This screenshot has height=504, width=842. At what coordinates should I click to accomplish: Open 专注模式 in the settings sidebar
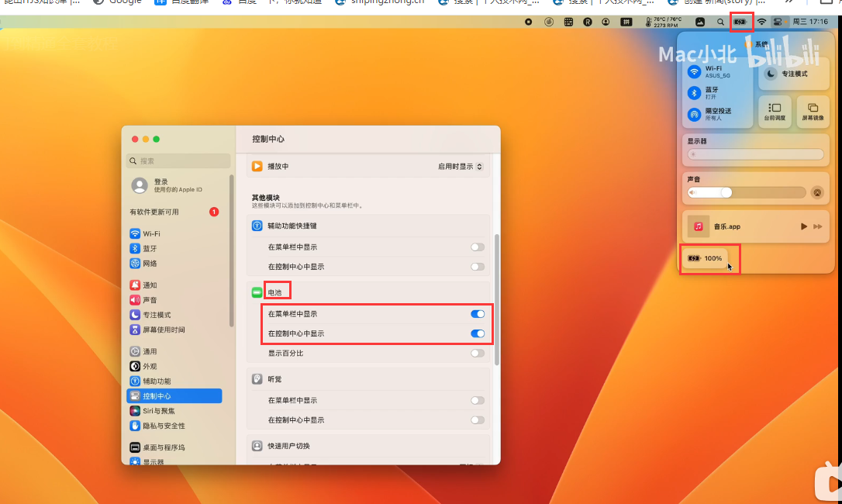[x=174, y=315]
